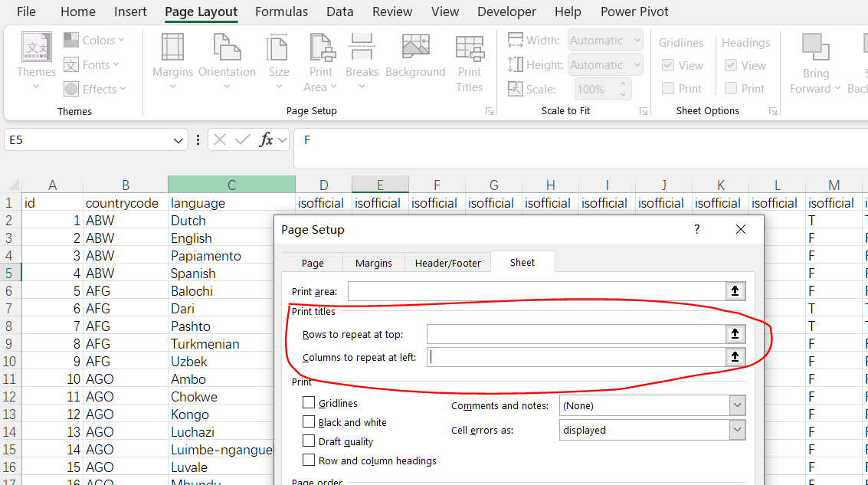Image resolution: width=868 pixels, height=485 pixels.
Task: Expand the Name Box dropdown arrow
Action: coord(179,140)
